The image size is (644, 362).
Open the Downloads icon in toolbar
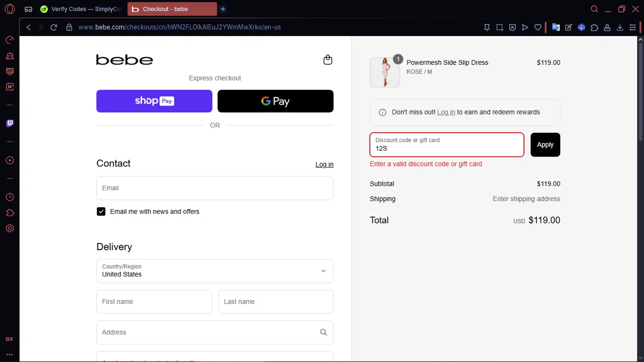coord(620,27)
